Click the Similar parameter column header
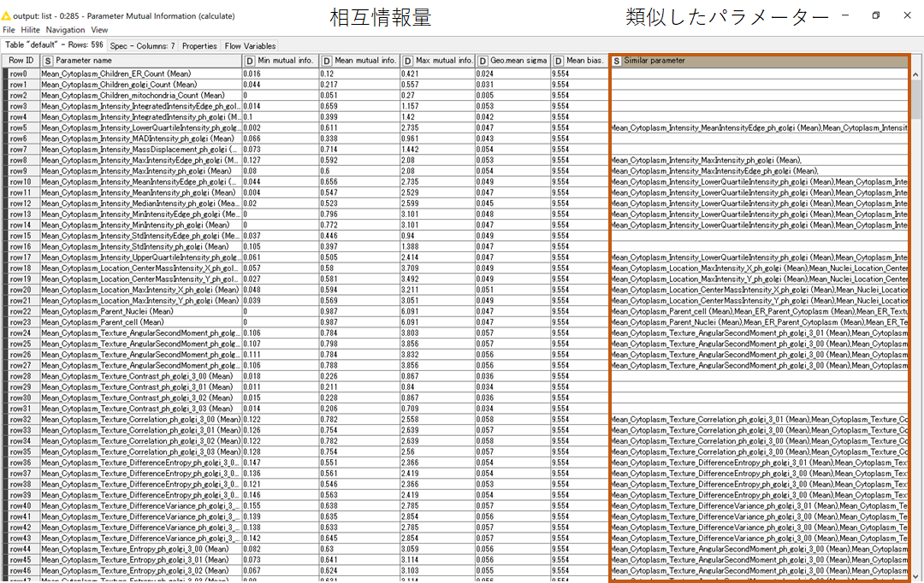Image resolution: width=924 pixels, height=583 pixels. pyautogui.click(x=760, y=61)
